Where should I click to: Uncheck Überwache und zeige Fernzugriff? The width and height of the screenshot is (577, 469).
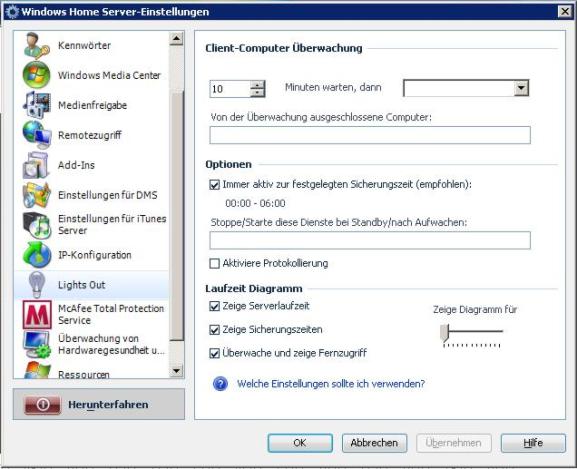[x=214, y=353]
